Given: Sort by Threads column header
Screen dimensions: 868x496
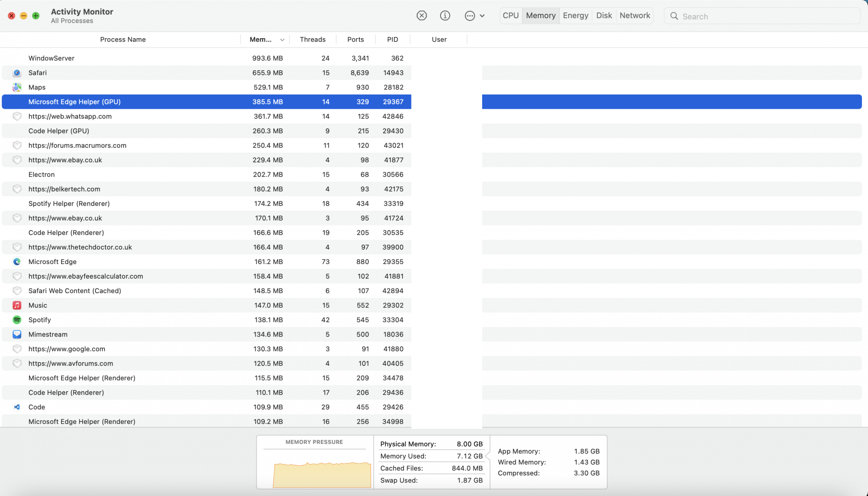Looking at the screenshot, I should (312, 39).
